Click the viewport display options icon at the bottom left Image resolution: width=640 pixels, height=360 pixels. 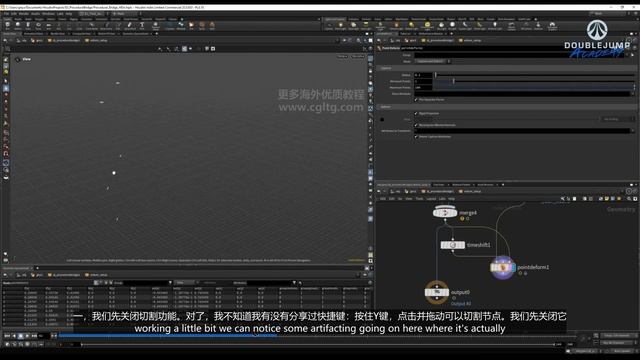coord(6,260)
